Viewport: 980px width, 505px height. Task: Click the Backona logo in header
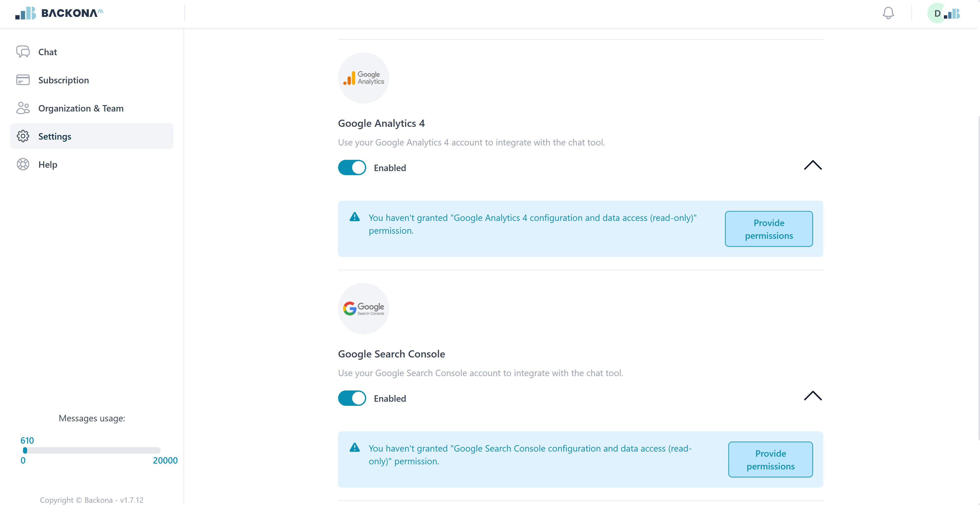pyautogui.click(x=59, y=13)
